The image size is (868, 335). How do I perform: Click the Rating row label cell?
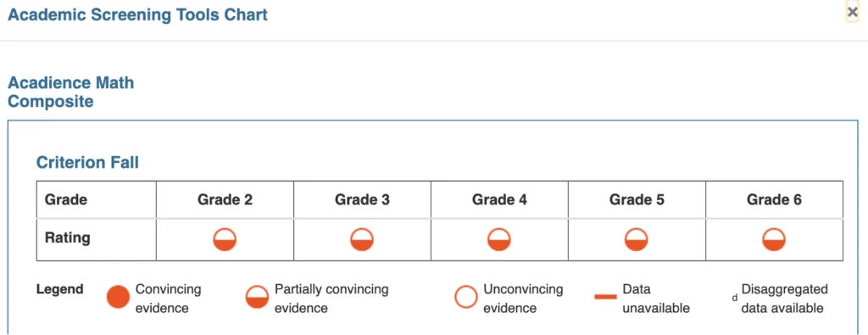click(x=97, y=239)
